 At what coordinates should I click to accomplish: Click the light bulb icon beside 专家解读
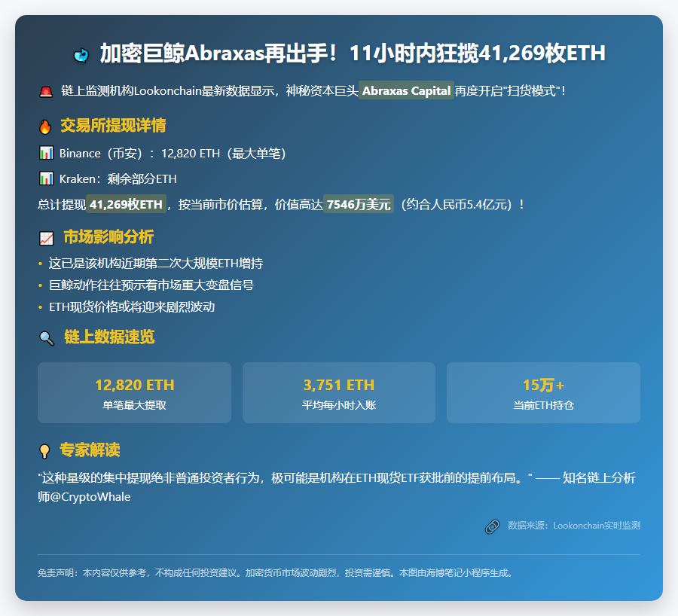click(44, 451)
